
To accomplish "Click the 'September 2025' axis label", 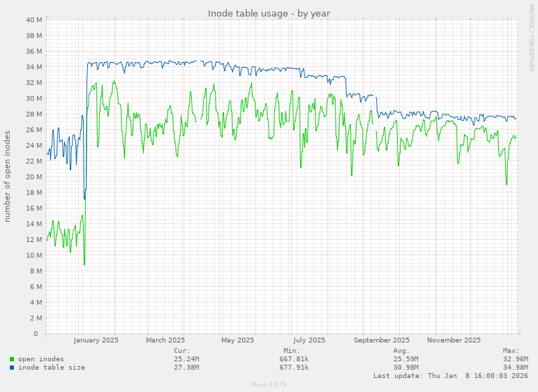I will pyautogui.click(x=382, y=340).
